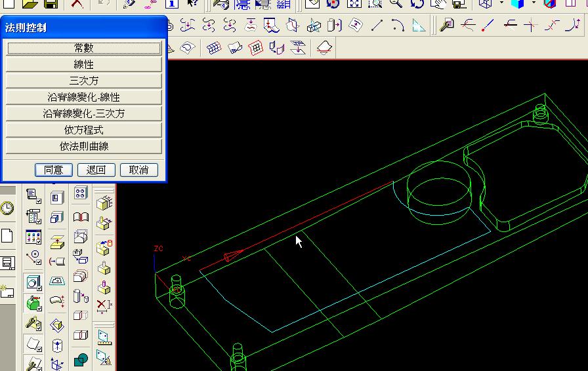Viewport: 588px width, 371px height.
Task: Click the new sheet with star icon
Action: 7,291
